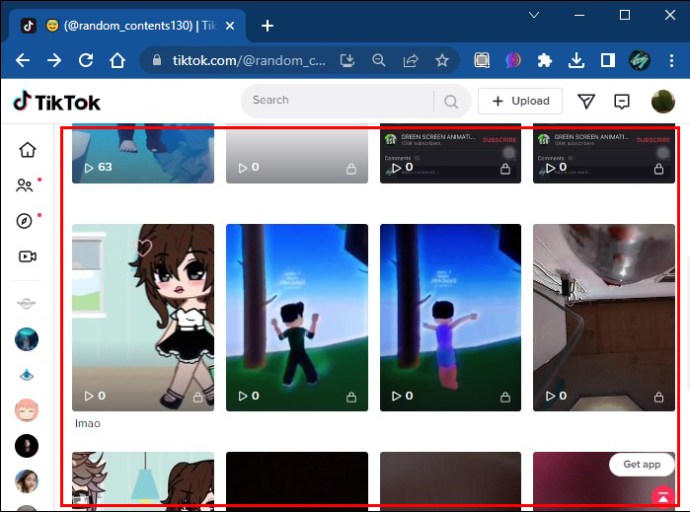Image resolution: width=690 pixels, height=512 pixels.
Task: Toggle the browser side panel icon
Action: 608,60
